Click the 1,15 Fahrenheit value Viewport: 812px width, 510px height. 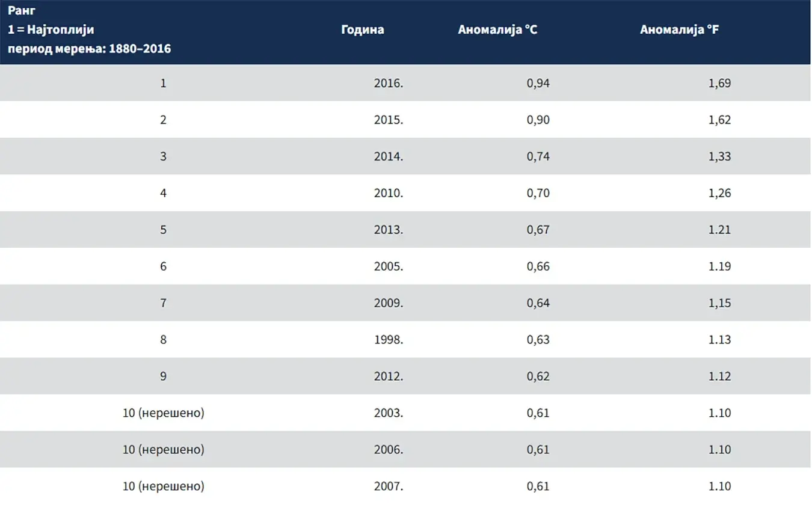click(x=719, y=303)
